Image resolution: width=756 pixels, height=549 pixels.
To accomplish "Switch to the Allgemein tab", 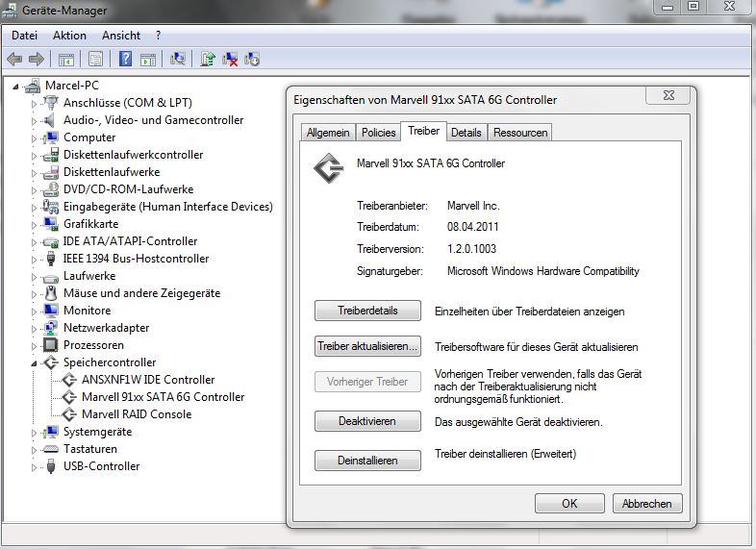I will point(328,133).
